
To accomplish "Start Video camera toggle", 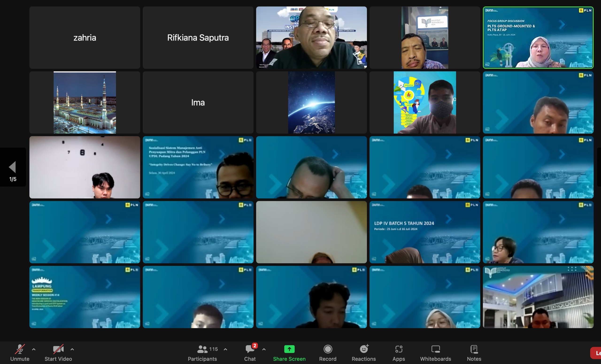I will [x=58, y=352].
